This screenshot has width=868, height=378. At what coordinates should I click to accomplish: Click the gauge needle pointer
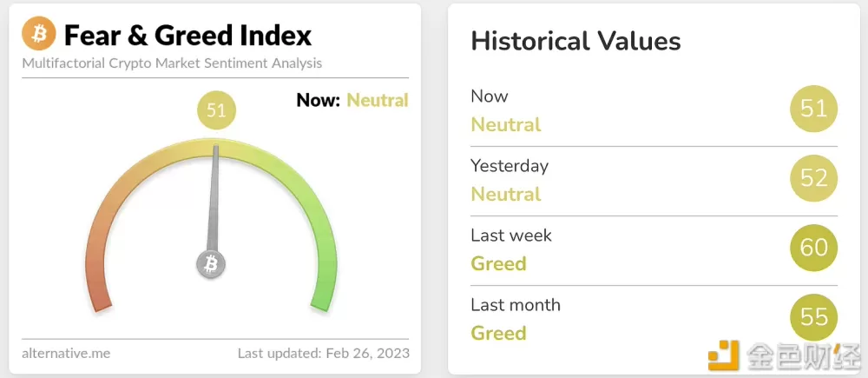[214, 198]
